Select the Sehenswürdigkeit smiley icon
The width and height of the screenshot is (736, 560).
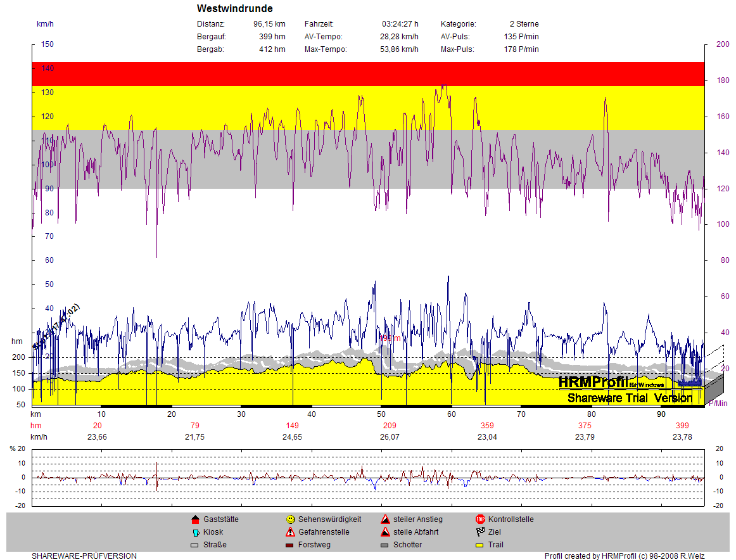coord(290,519)
